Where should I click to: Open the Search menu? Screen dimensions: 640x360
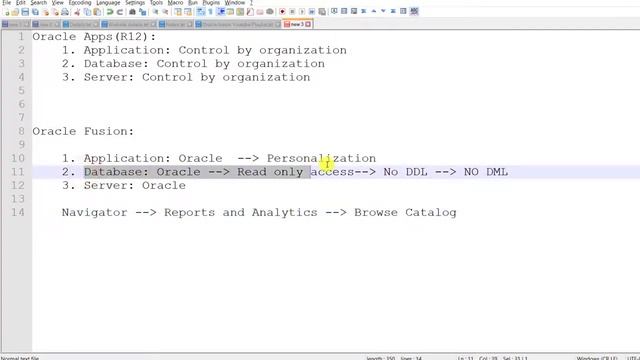[x=38, y=2]
